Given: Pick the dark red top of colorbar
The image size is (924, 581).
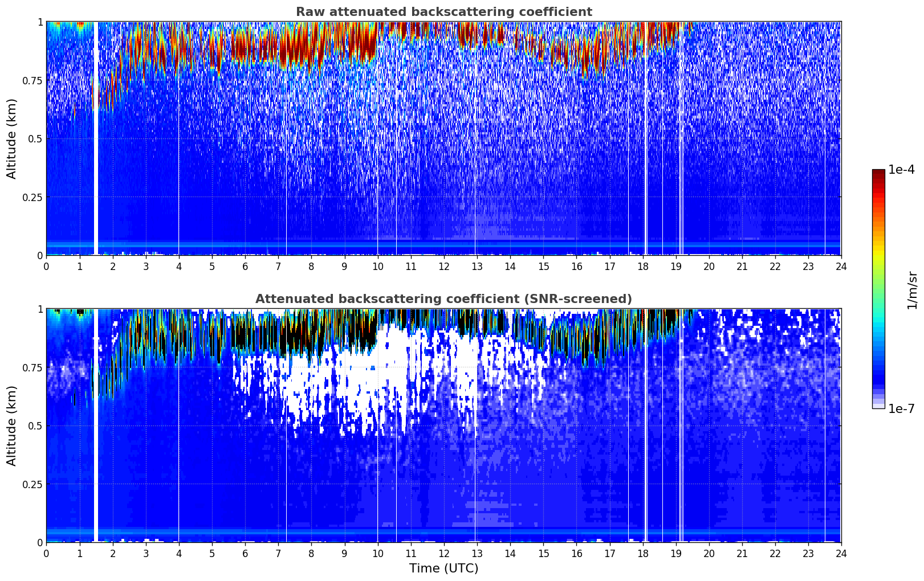Looking at the screenshot, I should 878,174.
